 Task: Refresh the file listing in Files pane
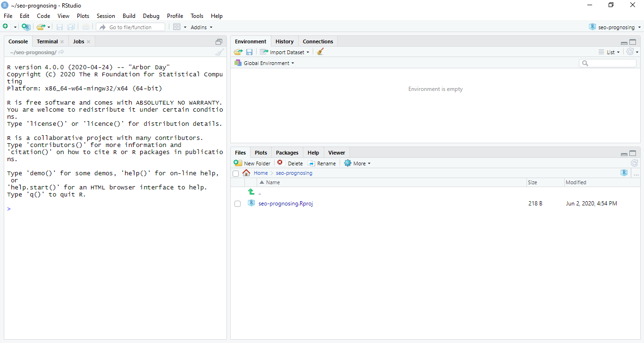coord(635,163)
